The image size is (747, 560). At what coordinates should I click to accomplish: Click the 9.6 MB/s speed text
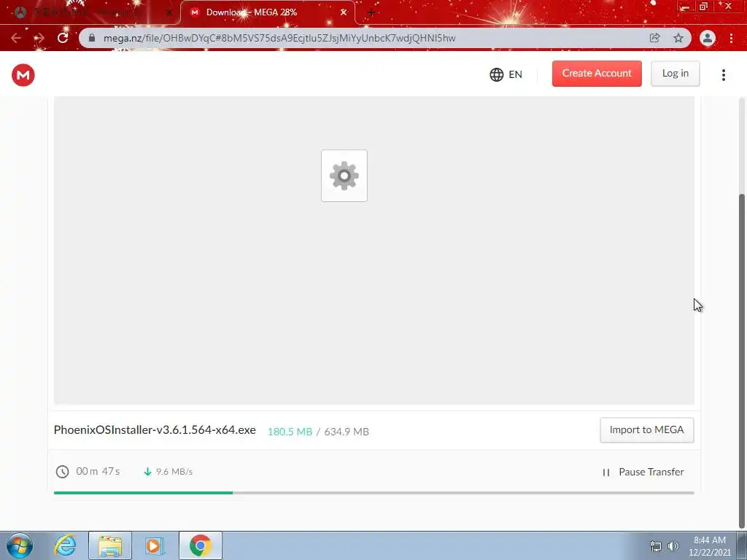click(174, 472)
